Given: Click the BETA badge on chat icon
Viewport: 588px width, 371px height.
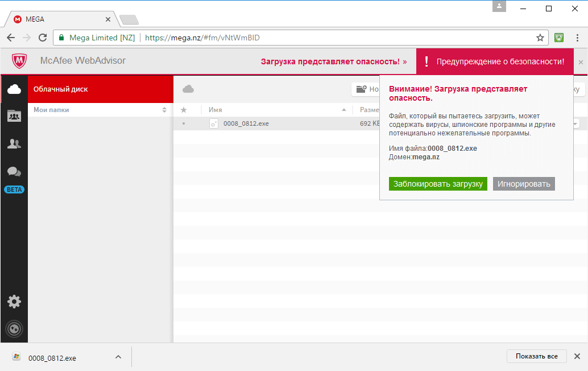Looking at the screenshot, I should [x=14, y=189].
